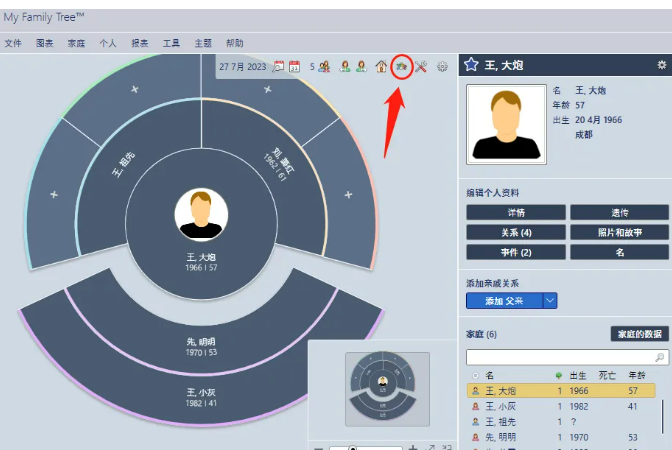Open the 工具 menu
This screenshot has width=672, height=450.
[171, 44]
